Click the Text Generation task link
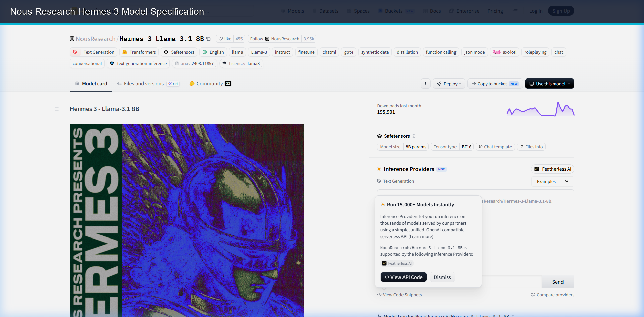Screen dimensions: 644x317 pos(395,181)
